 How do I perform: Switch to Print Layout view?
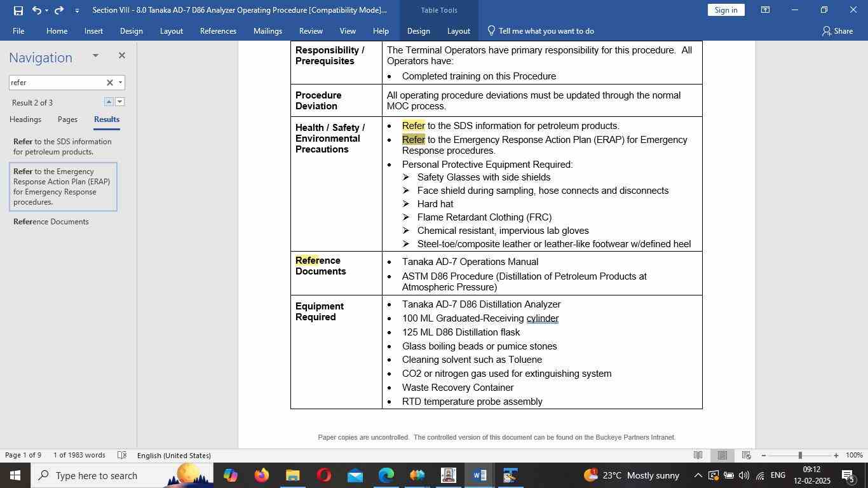click(722, 456)
